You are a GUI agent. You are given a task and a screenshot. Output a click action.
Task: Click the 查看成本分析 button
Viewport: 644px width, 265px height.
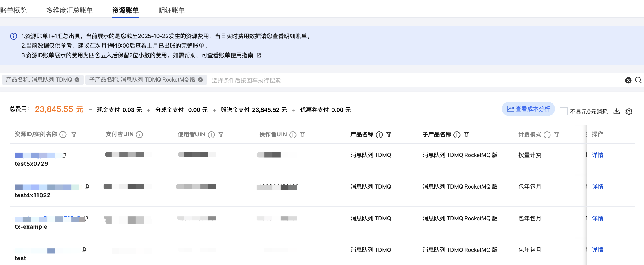click(x=528, y=109)
